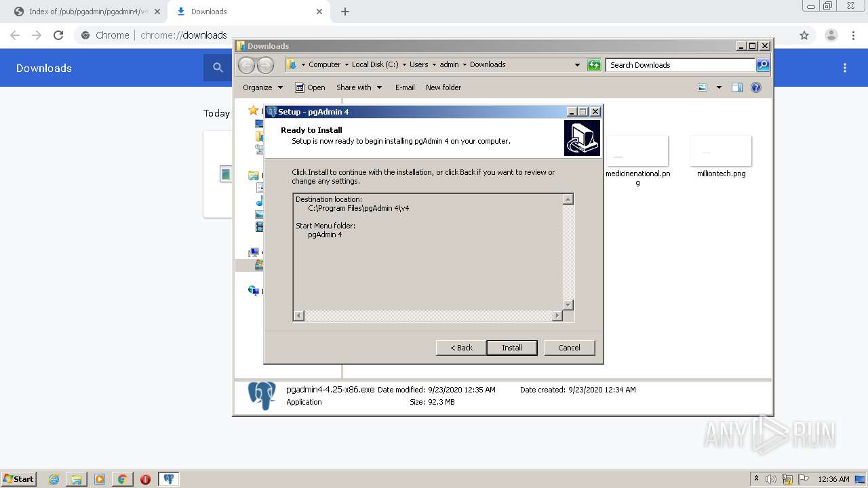The height and width of the screenshot is (488, 868).
Task: Click E-mail in the Explorer toolbar
Action: (x=405, y=87)
